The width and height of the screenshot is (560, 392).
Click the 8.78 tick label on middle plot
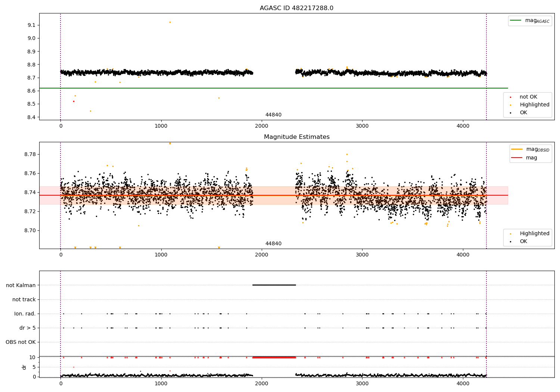point(31,155)
